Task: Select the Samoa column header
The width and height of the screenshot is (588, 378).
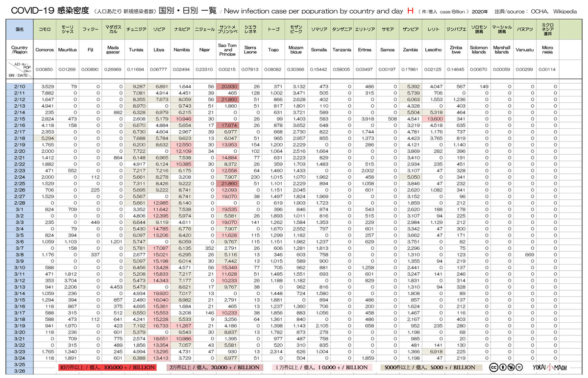Action: click(x=387, y=50)
